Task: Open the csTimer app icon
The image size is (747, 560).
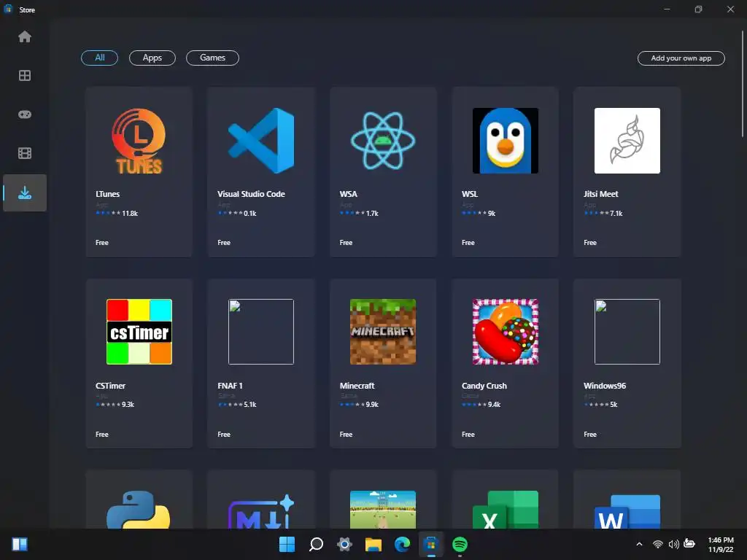Action: (x=139, y=332)
